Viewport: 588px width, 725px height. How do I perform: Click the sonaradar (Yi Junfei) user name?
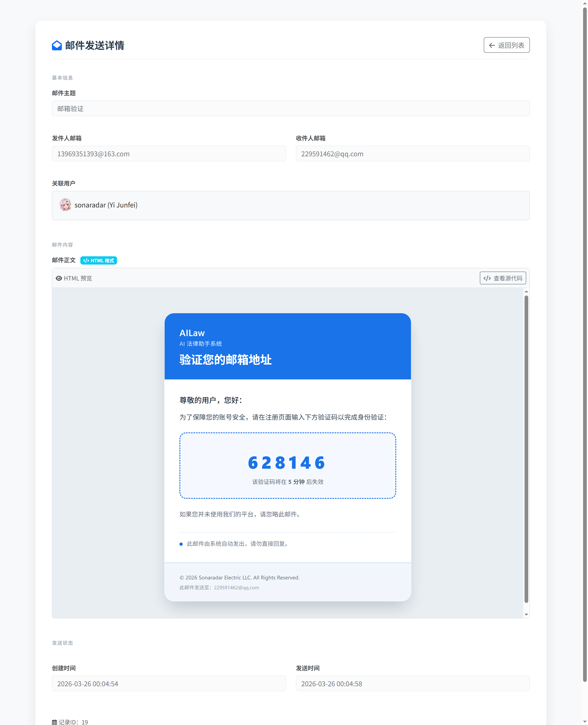coord(106,205)
